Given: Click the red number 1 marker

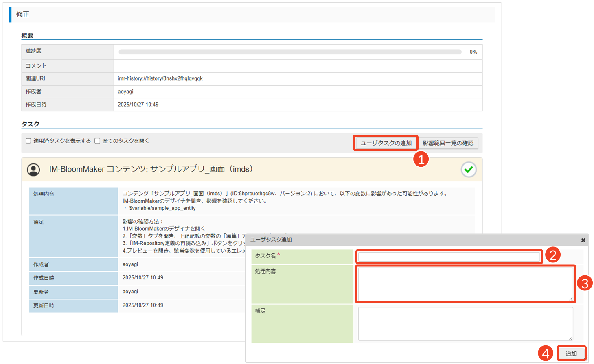Looking at the screenshot, I should click(421, 159).
